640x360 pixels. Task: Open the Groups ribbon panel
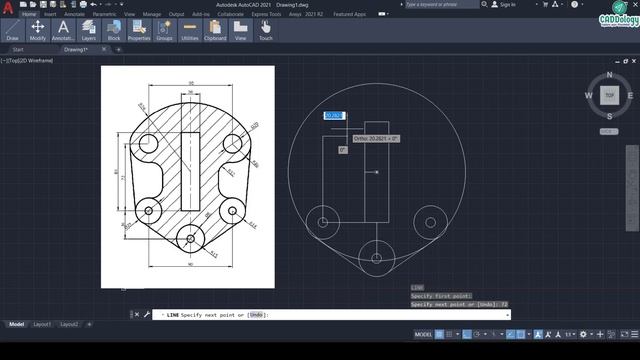[164, 30]
